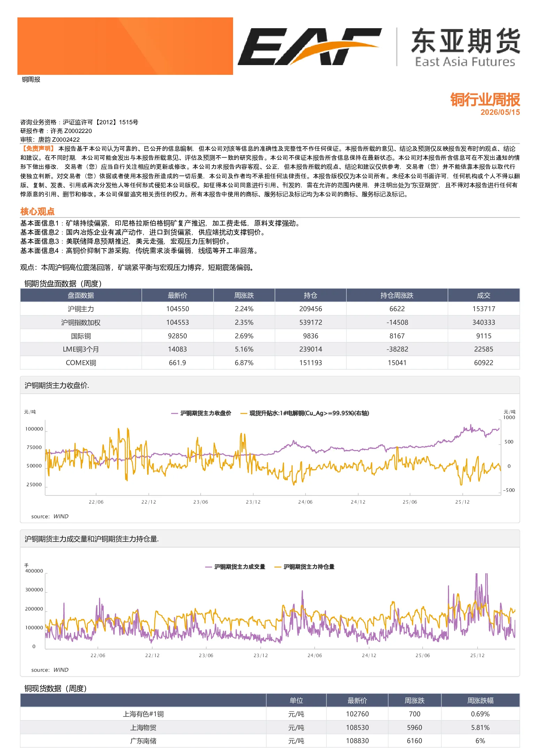Click the 基本面信息4 line about 高铜价

(140, 251)
